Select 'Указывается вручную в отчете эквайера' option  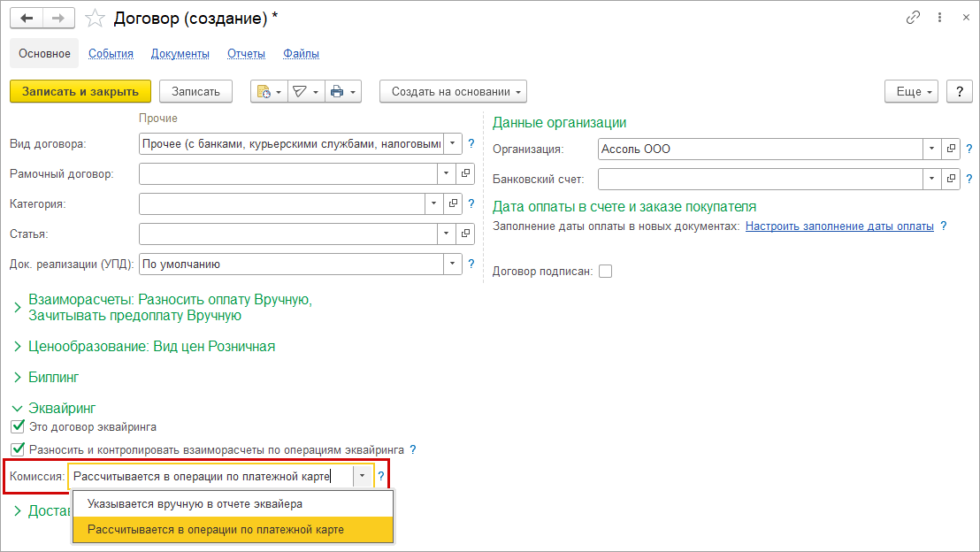point(195,504)
